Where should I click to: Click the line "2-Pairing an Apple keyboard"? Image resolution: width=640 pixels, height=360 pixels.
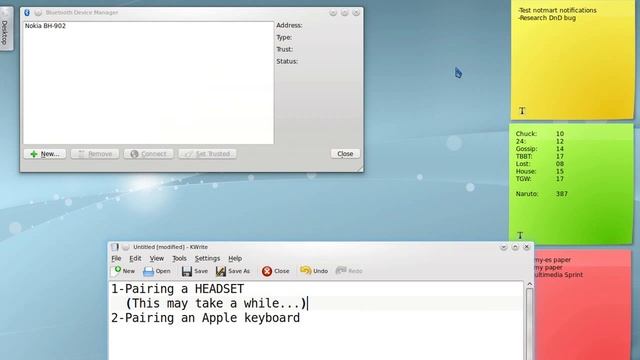click(206, 318)
